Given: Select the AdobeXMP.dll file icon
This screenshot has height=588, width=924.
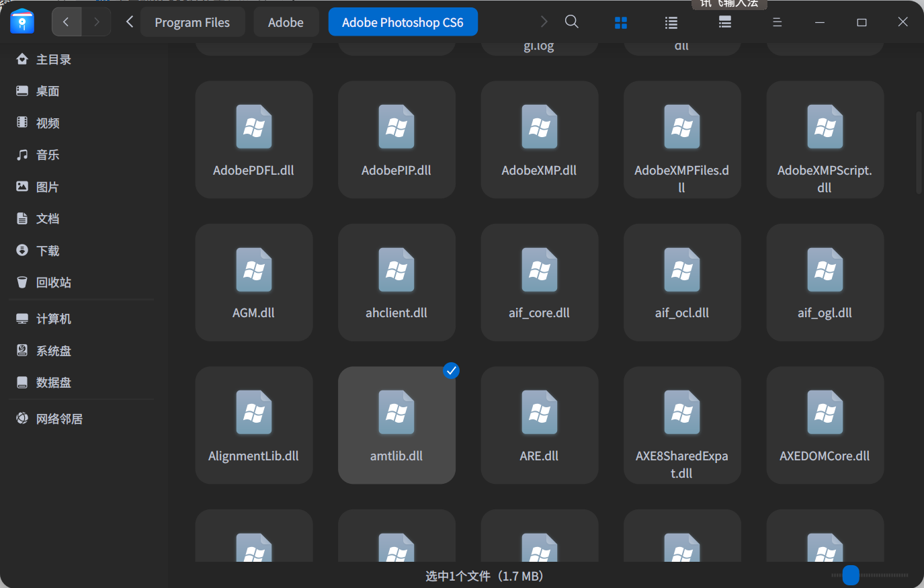Looking at the screenshot, I should click(x=540, y=127).
